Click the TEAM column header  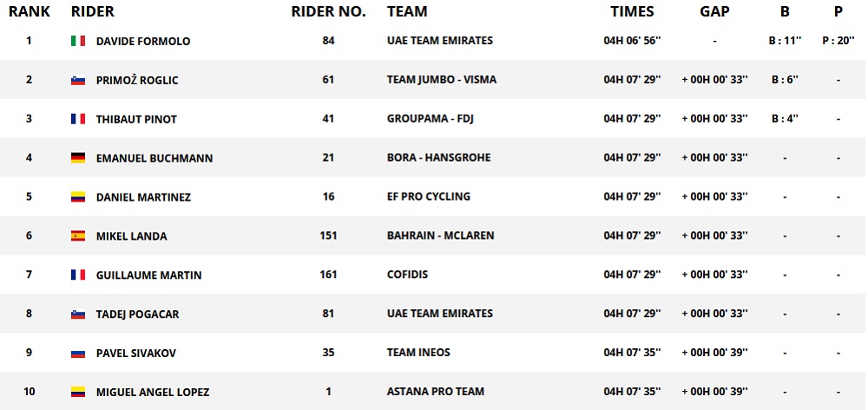click(406, 12)
